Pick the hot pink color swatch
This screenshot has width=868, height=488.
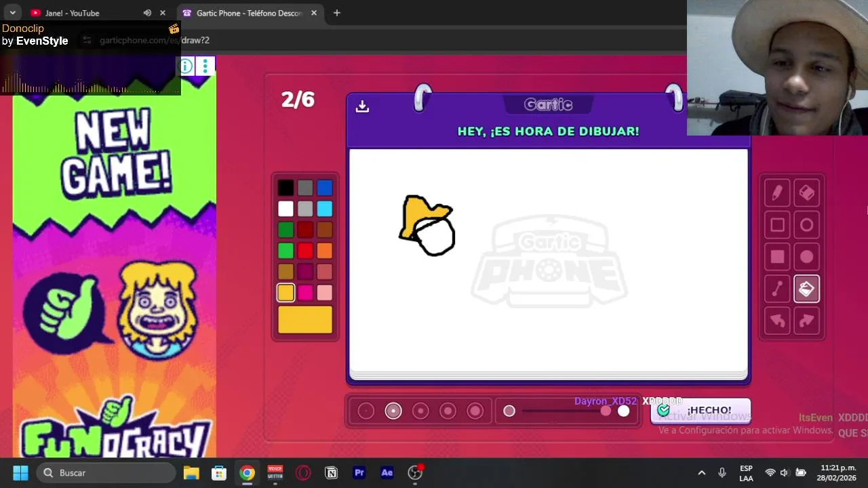pos(305,293)
